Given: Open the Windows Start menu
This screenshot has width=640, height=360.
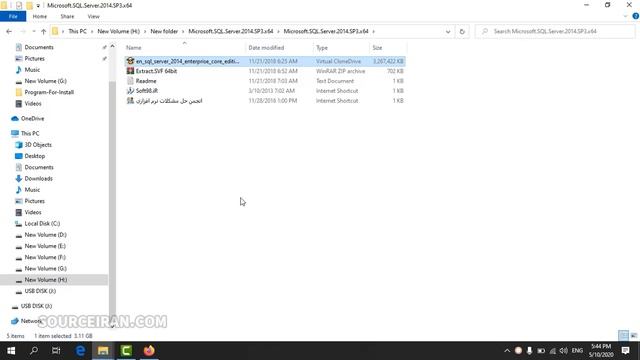Looking at the screenshot, I should pos(11,351).
